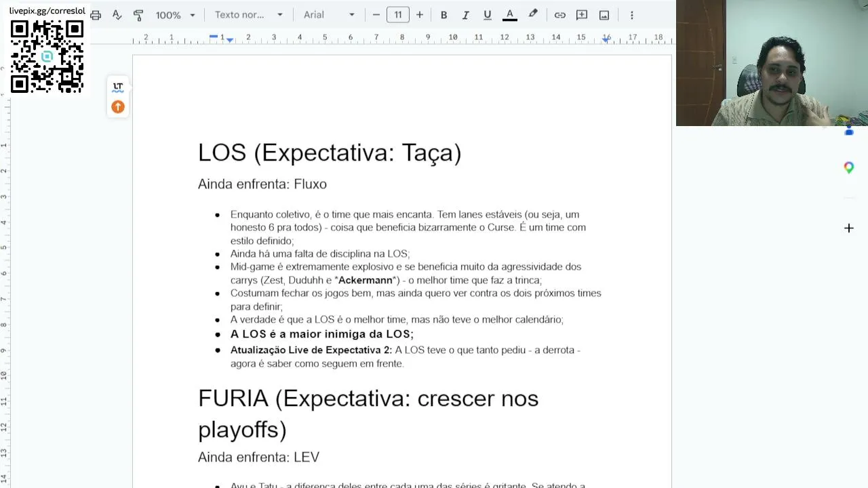Insert a link using the chain icon
The height and width of the screenshot is (488, 868).
point(559,15)
